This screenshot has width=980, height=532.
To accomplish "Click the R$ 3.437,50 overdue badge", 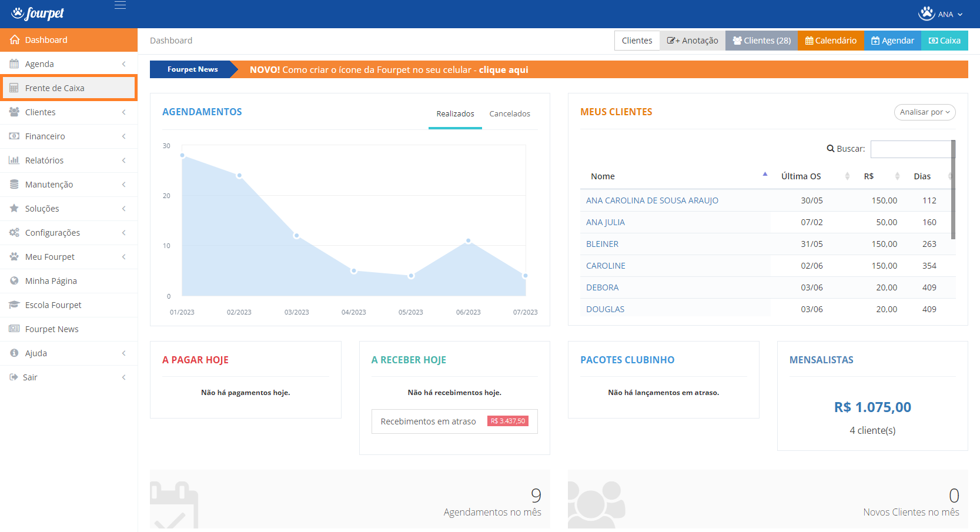I will [x=508, y=421].
